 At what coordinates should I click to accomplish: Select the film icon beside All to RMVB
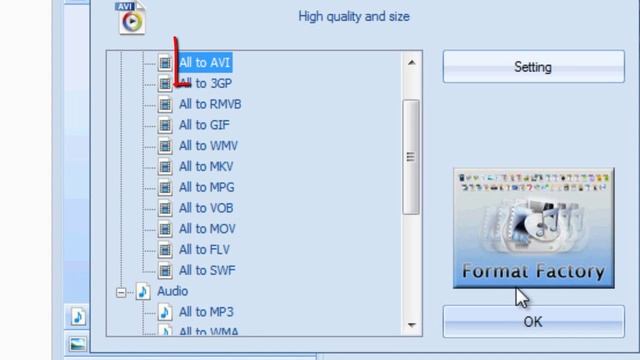tap(165, 104)
